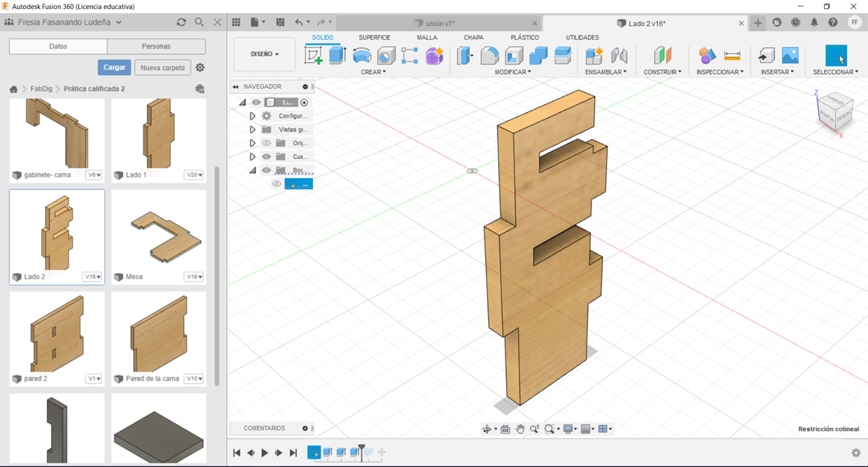868x467 pixels.
Task: Select the Joint assemble icon
Action: (619, 55)
